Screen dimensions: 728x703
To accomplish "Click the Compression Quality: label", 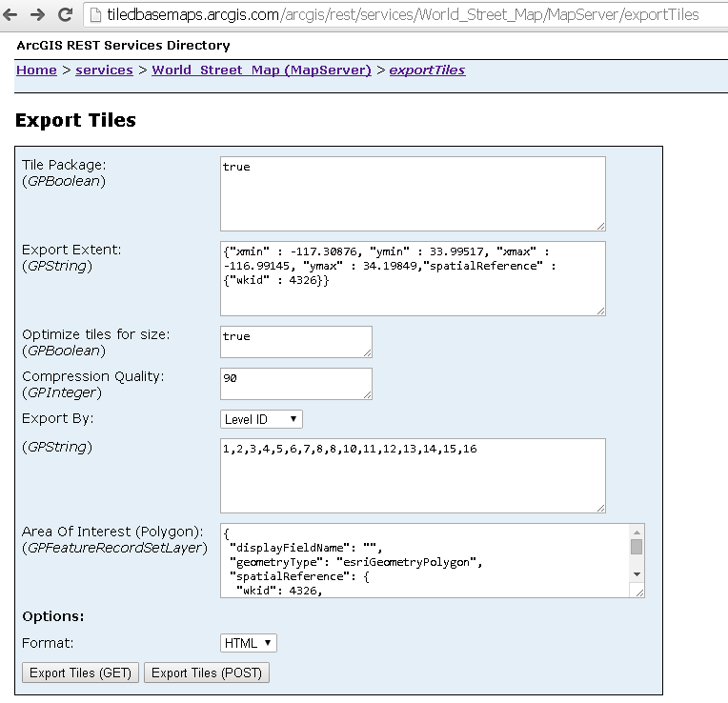I will tap(93, 376).
